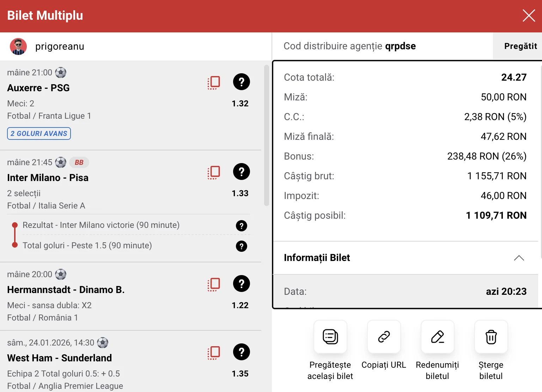
Task: Close the Bilet Multiplu dialog
Action: [529, 15]
